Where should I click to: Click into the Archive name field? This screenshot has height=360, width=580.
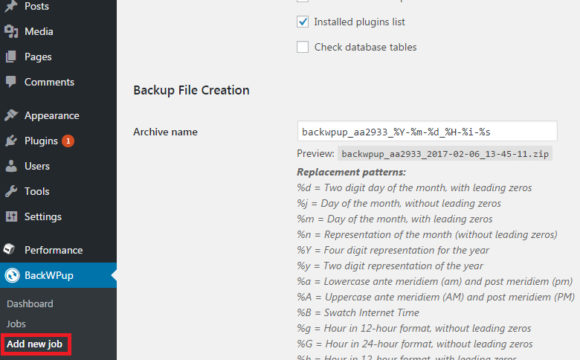[x=427, y=131]
